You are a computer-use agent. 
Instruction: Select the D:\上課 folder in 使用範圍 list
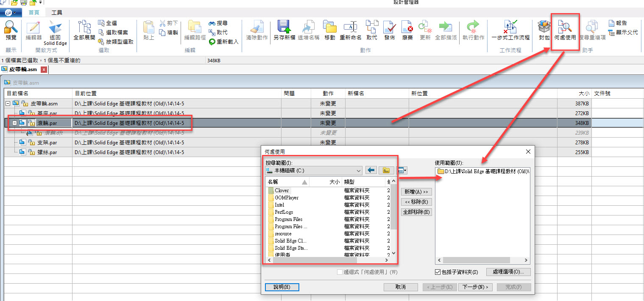click(x=483, y=171)
